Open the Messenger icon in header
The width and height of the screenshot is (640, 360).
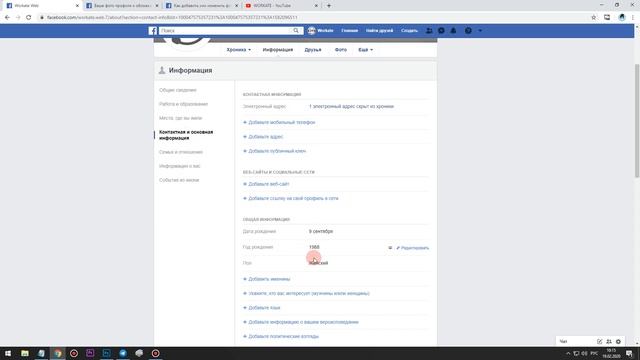tap(441, 31)
